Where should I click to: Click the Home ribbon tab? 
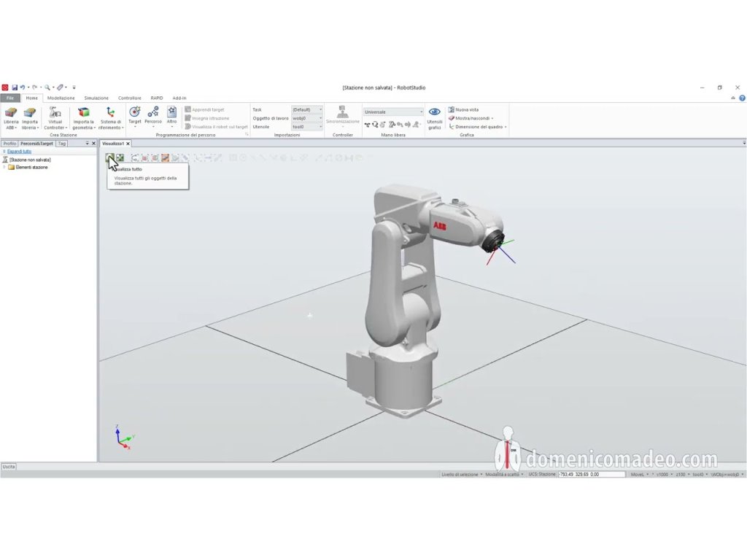pyautogui.click(x=32, y=98)
